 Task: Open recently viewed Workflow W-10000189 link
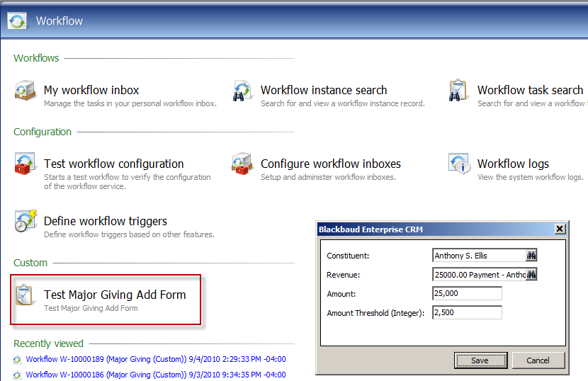pyautogui.click(x=156, y=359)
